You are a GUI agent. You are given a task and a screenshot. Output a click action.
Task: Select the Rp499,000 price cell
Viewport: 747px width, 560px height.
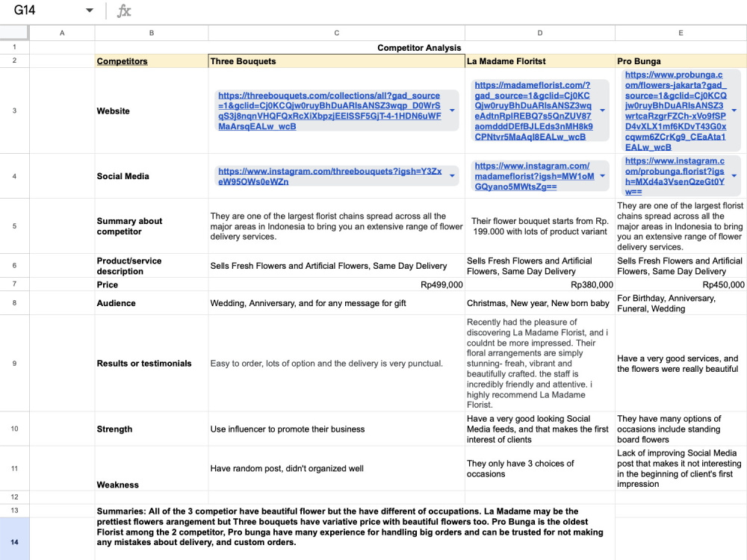(336, 284)
